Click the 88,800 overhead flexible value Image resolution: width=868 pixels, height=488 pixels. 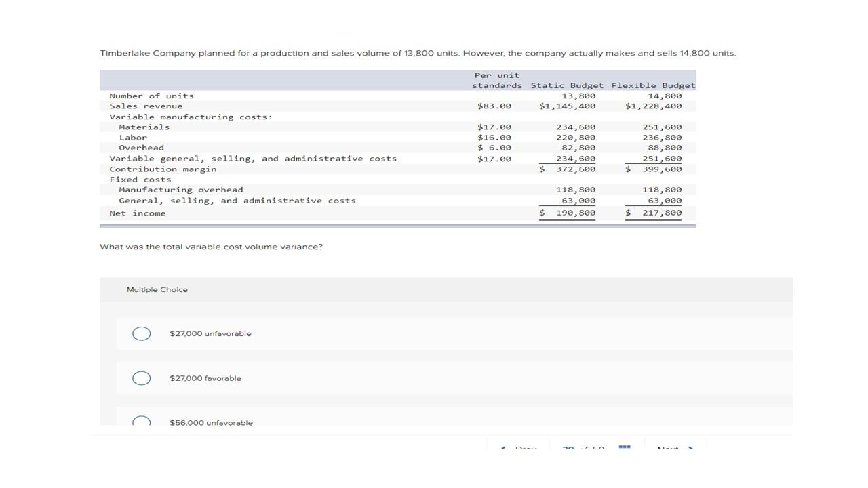click(665, 148)
